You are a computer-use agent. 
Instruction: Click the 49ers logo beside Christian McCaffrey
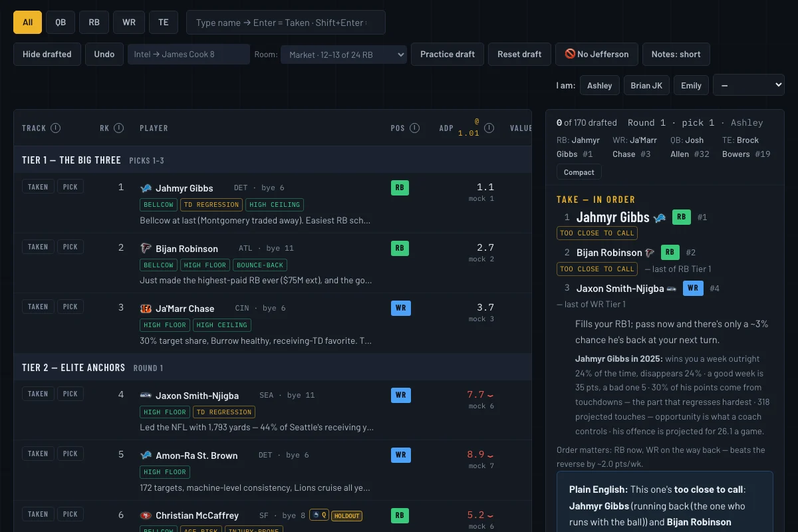[x=146, y=515]
